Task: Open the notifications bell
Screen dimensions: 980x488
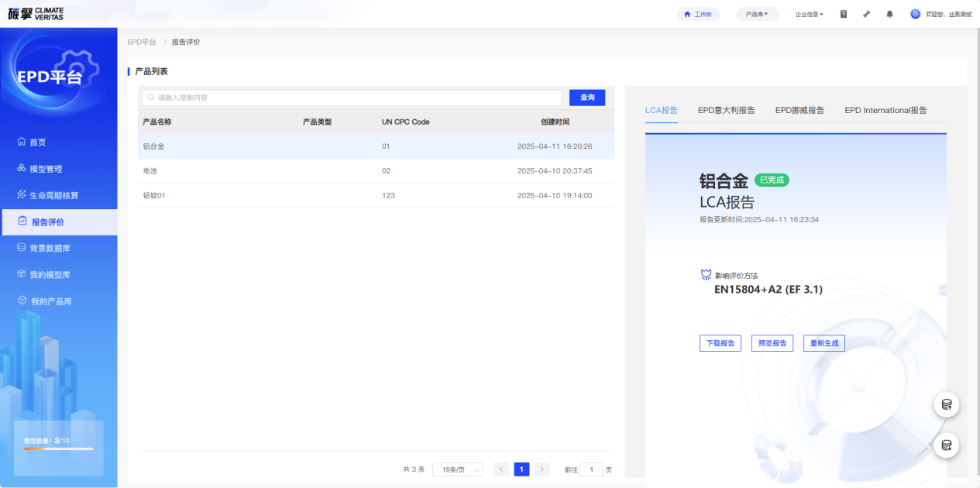Action: point(889,14)
